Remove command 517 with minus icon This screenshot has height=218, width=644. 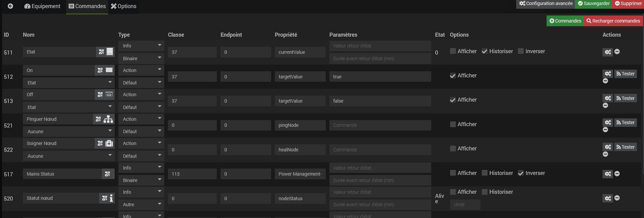(x=617, y=174)
